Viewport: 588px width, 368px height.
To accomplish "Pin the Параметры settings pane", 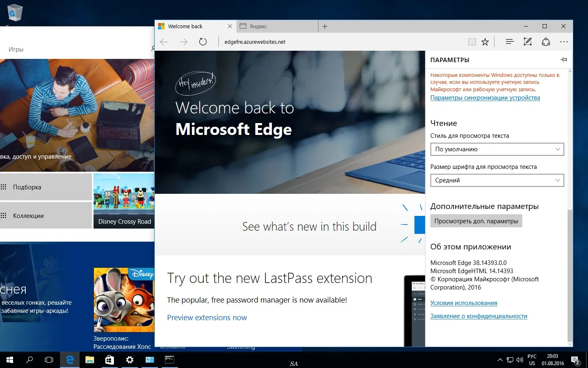I will coord(564,60).
